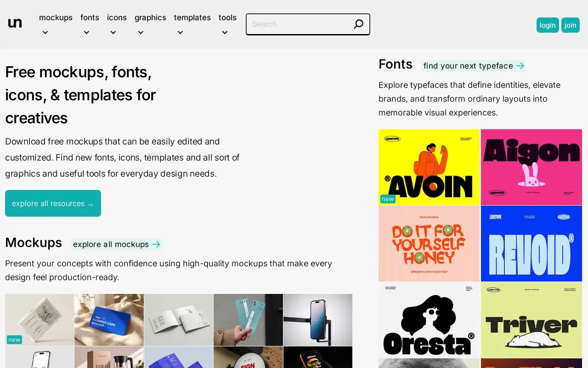Open the Revoid font thumbnail
This screenshot has height=368, width=588.
tap(531, 243)
